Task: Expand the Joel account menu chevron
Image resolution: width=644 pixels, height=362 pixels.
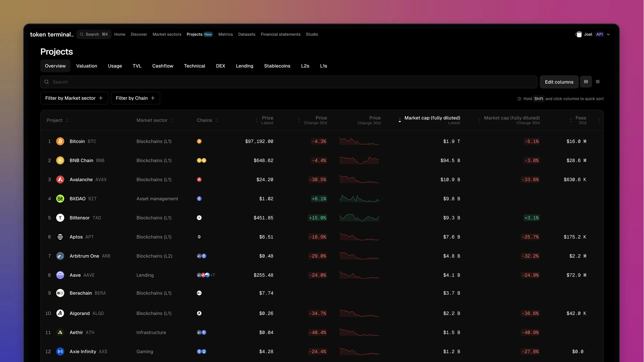Action: pos(608,34)
